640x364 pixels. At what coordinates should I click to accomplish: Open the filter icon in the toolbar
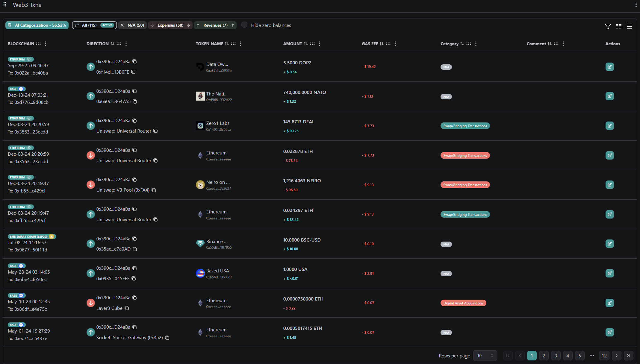608,27
